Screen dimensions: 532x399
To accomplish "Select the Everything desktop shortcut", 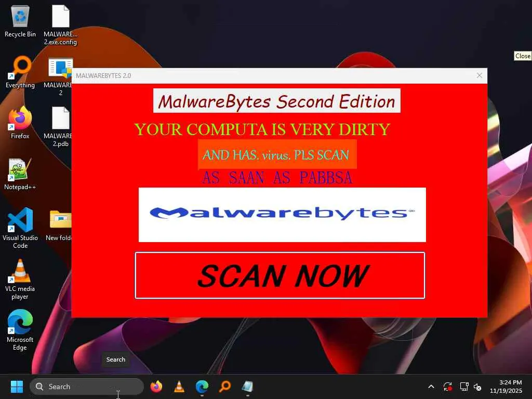I will point(20,72).
